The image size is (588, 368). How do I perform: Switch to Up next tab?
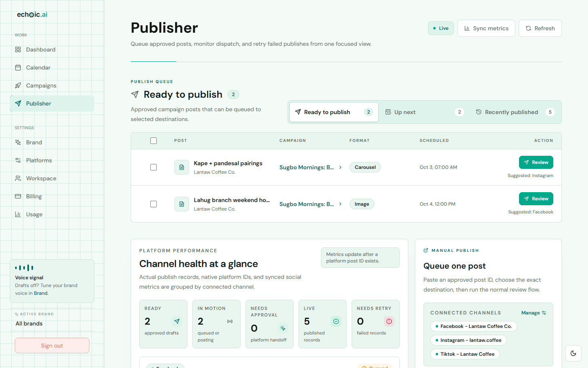pos(425,112)
